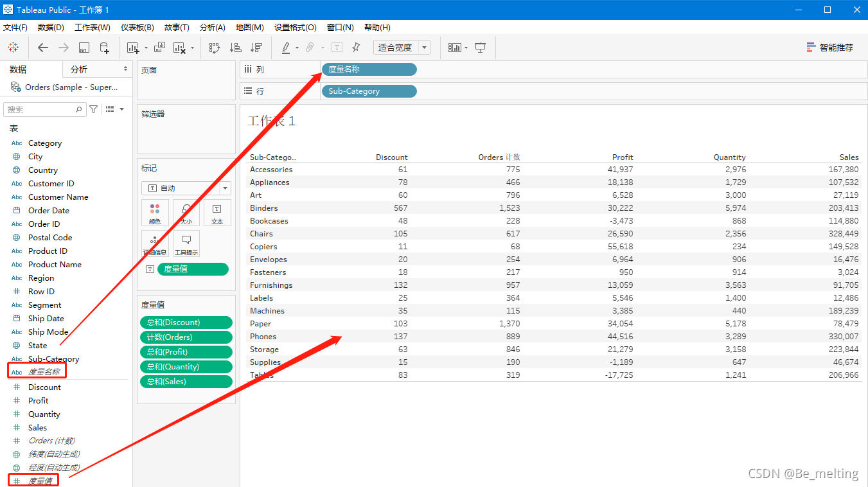Click the data pane search field
Image resolution: width=868 pixels, height=487 pixels.
pyautogui.click(x=44, y=110)
